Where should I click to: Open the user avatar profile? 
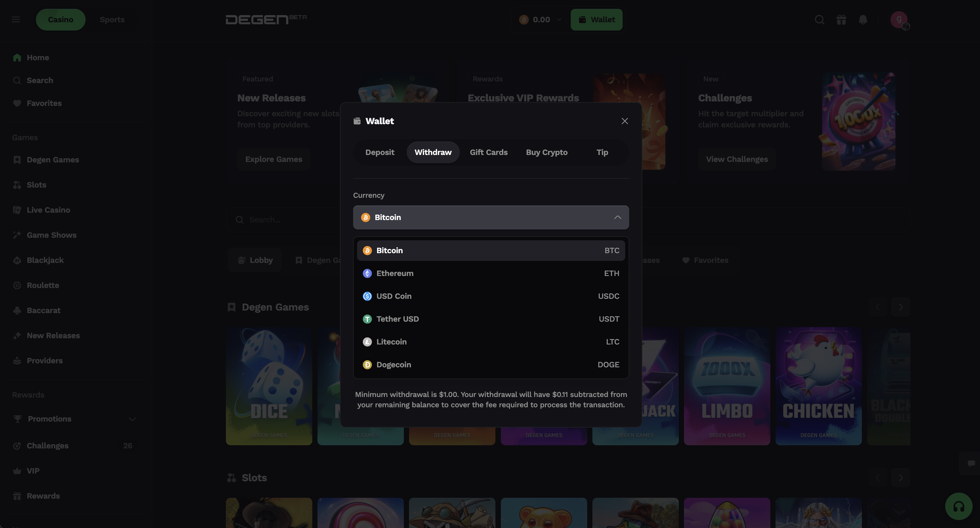(899, 19)
